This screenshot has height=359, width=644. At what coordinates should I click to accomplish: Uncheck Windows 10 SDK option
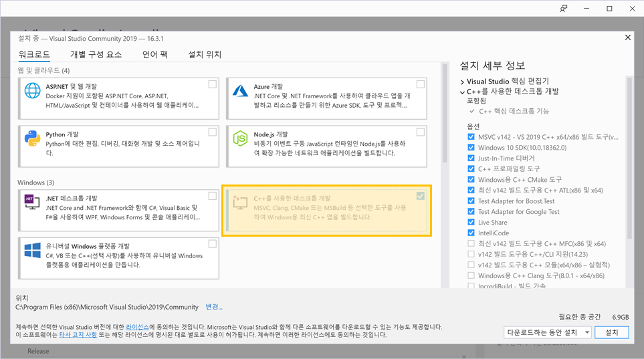[471, 148]
